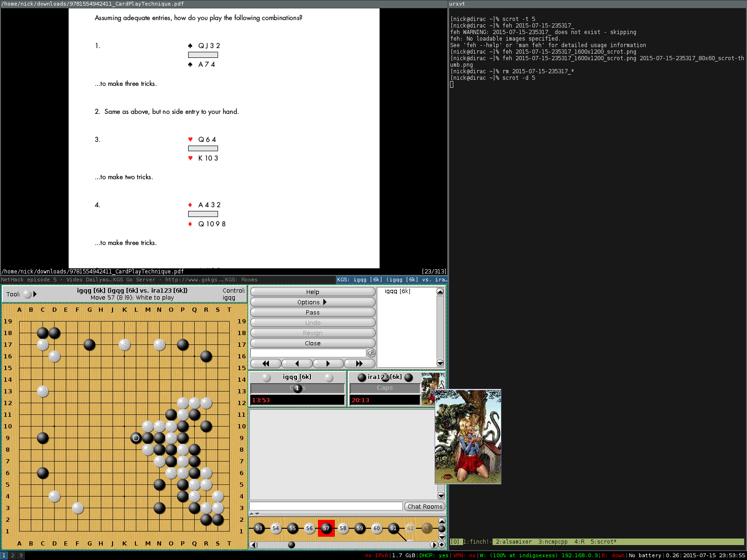Image resolution: width=747 pixels, height=560 pixels.
Task: Switch to KGS: igqq [6k] game tab
Action: 392,280
